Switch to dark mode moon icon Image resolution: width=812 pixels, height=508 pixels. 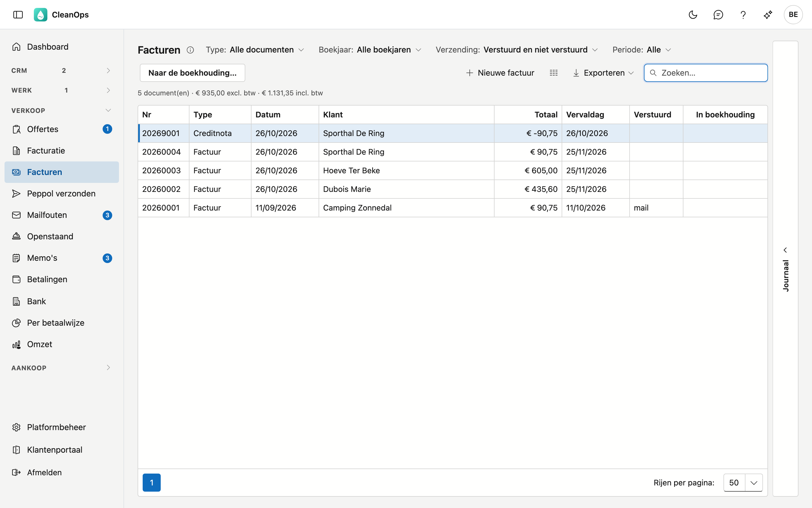[x=693, y=14]
